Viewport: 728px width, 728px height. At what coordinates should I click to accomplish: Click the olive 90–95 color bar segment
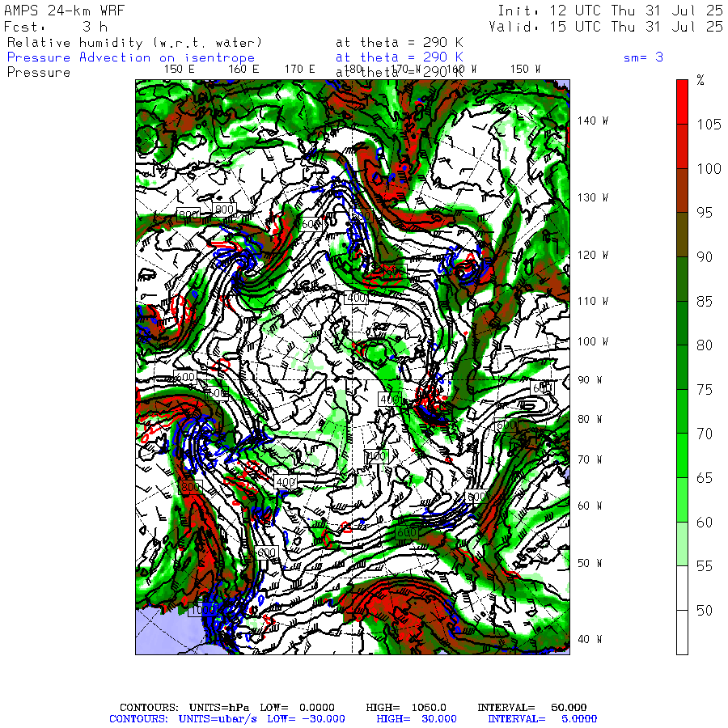(x=682, y=235)
